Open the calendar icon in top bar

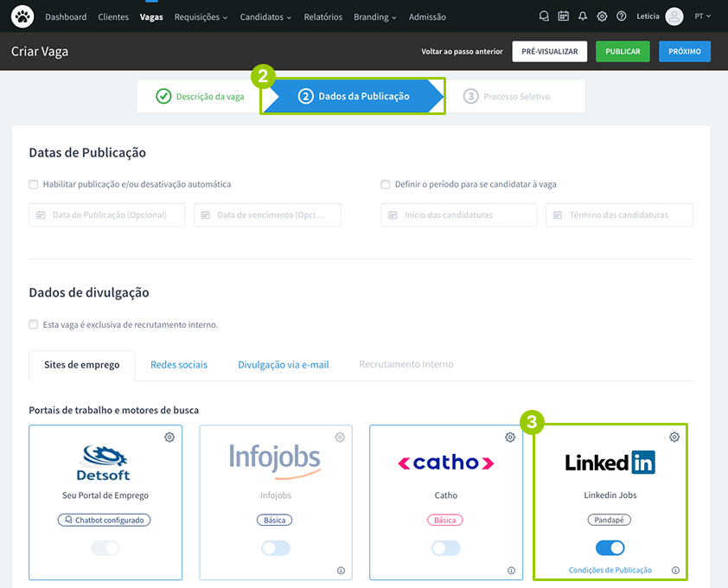(x=564, y=16)
